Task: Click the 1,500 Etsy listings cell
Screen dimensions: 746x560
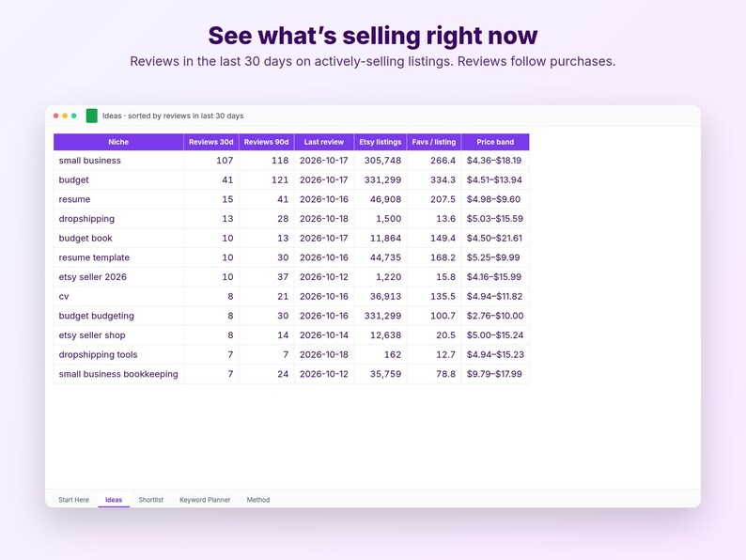Action: (x=381, y=219)
